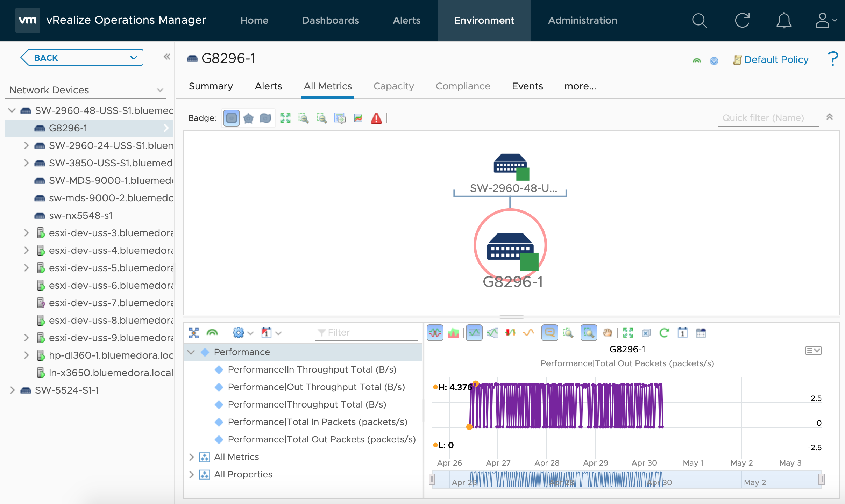
Task: Click the vm logo icon
Action: tap(27, 20)
